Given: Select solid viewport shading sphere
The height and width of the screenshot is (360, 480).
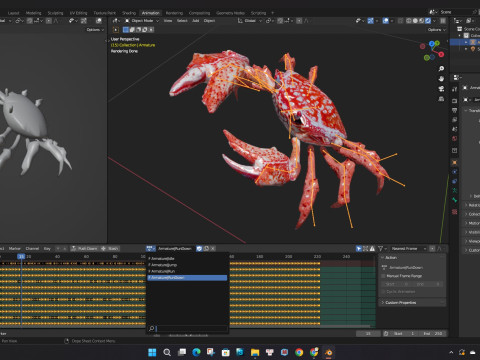Looking at the screenshot, I should click(415, 21).
